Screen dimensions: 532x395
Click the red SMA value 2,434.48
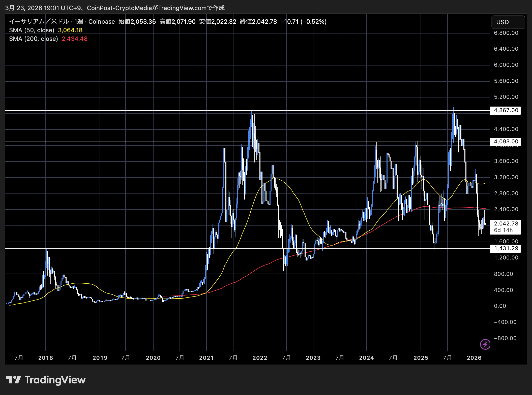point(75,39)
